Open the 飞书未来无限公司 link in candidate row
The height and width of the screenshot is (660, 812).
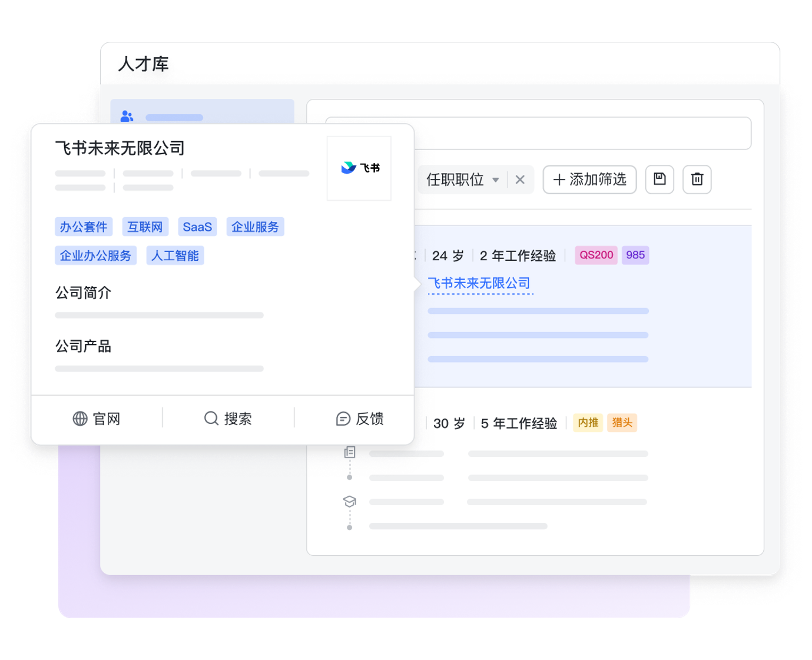pos(479,283)
